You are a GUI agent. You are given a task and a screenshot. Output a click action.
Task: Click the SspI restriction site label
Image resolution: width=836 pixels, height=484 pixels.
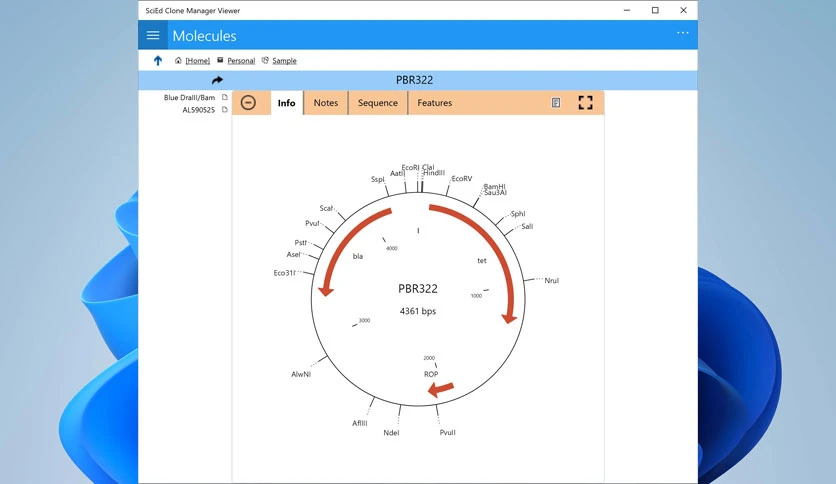(377, 179)
